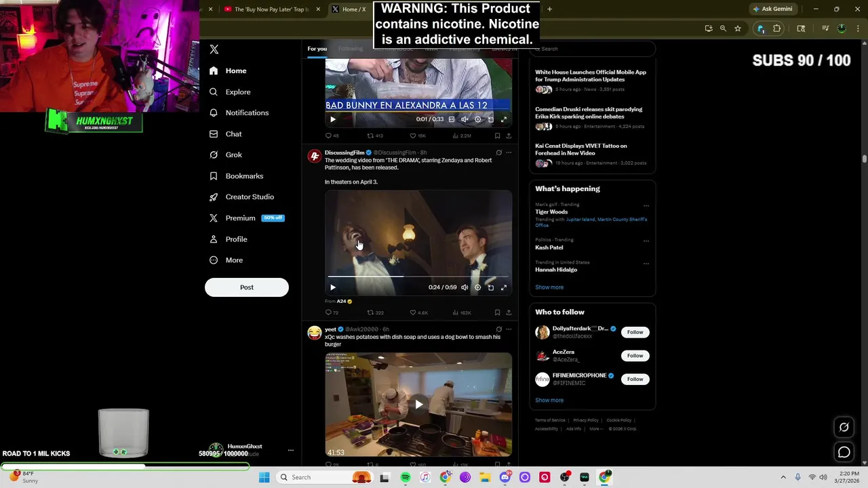Screen dimensions: 868x488
Task: Share the Bad Bunny post
Action: coord(509,136)
